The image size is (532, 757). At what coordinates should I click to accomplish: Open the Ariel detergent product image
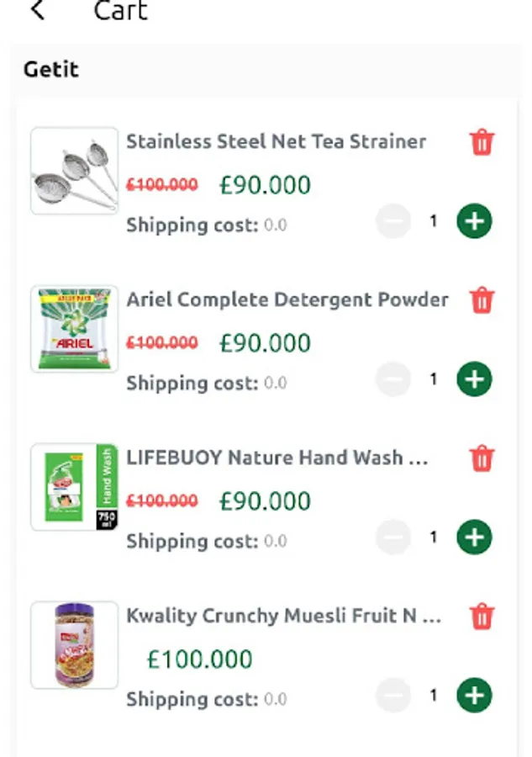[74, 329]
